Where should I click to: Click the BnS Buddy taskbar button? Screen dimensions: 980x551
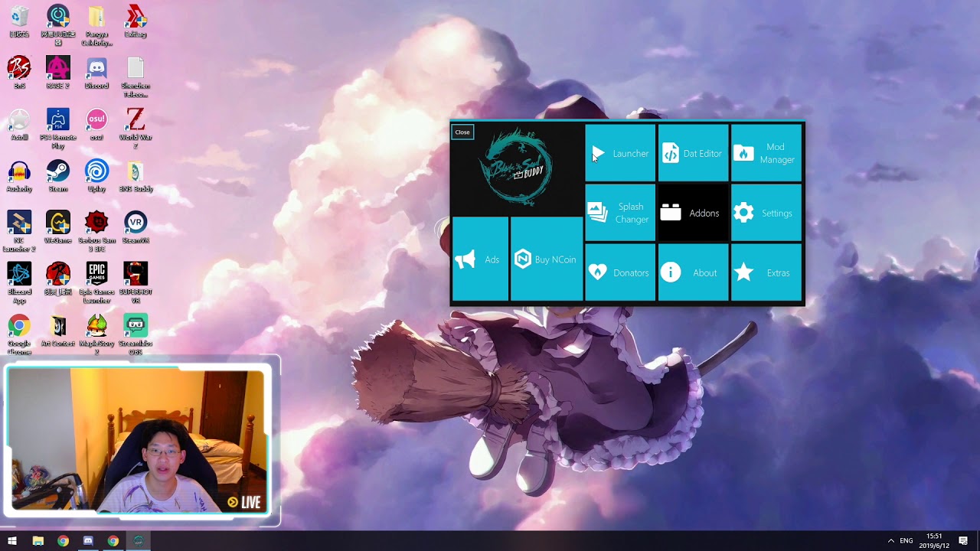(139, 541)
